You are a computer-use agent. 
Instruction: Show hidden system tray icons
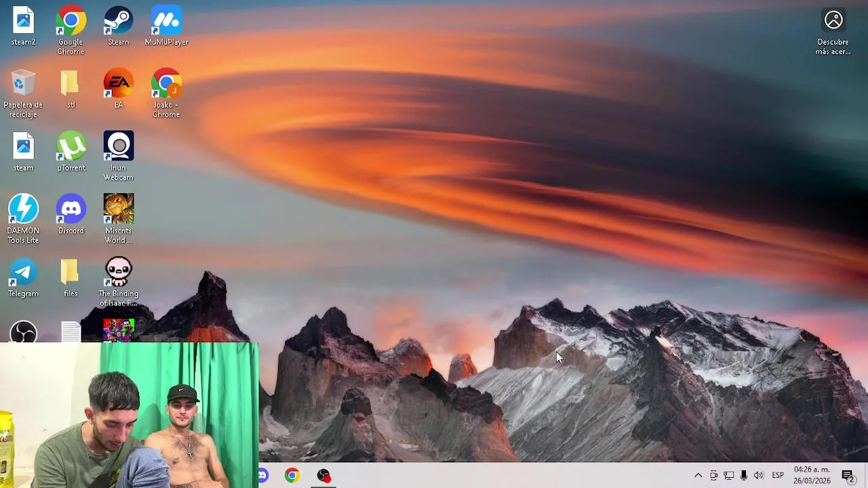click(x=698, y=476)
